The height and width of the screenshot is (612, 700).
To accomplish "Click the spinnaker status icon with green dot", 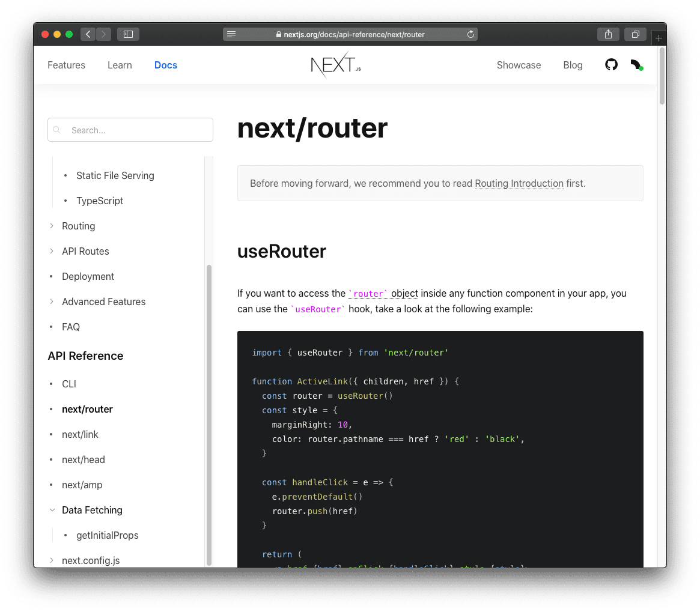I will point(636,64).
